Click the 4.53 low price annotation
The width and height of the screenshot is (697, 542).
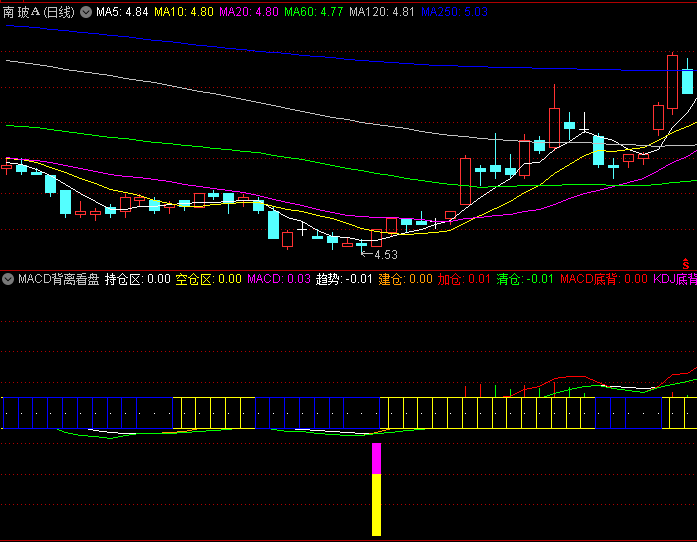click(x=385, y=255)
